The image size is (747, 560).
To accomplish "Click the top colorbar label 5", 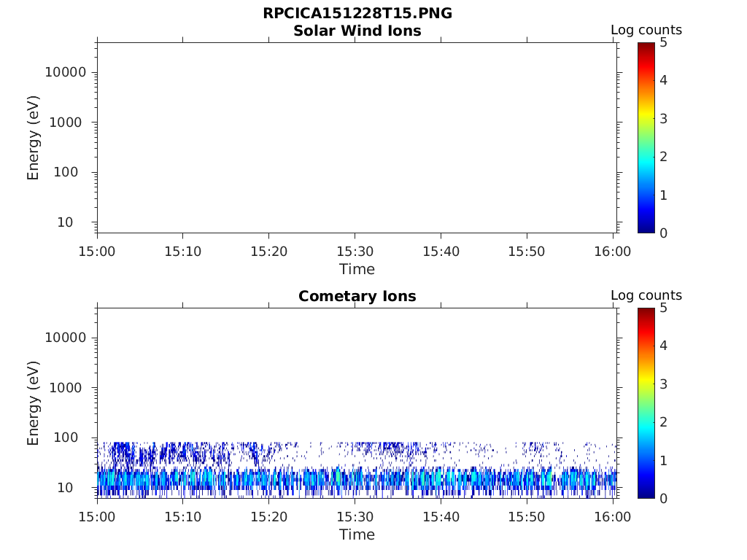I will pyautogui.click(x=663, y=43).
